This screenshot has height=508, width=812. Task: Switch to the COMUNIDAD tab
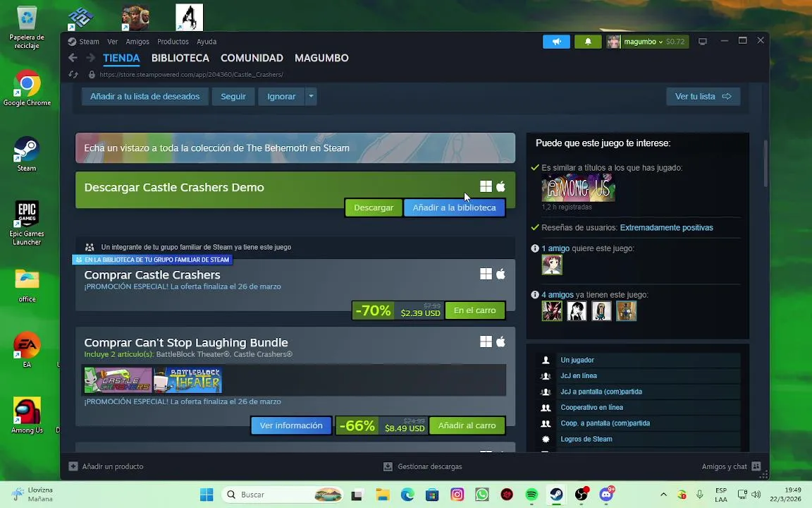[252, 58]
